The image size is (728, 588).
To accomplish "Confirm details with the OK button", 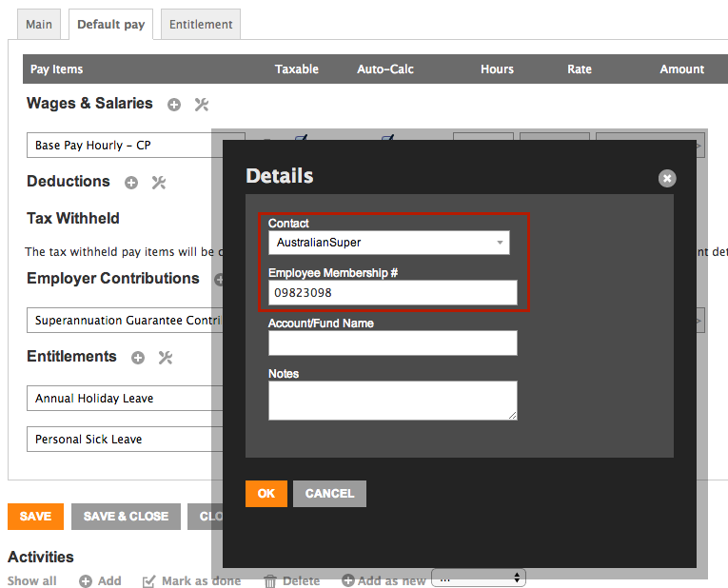I will (x=266, y=494).
